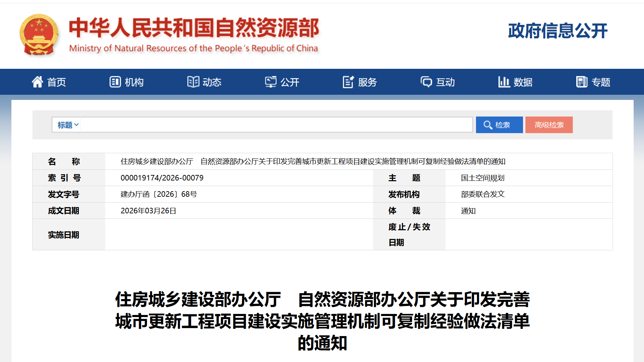644x362 pixels.
Task: Click the document number 建办厅函〔2026〕68号
Action: tap(159, 194)
